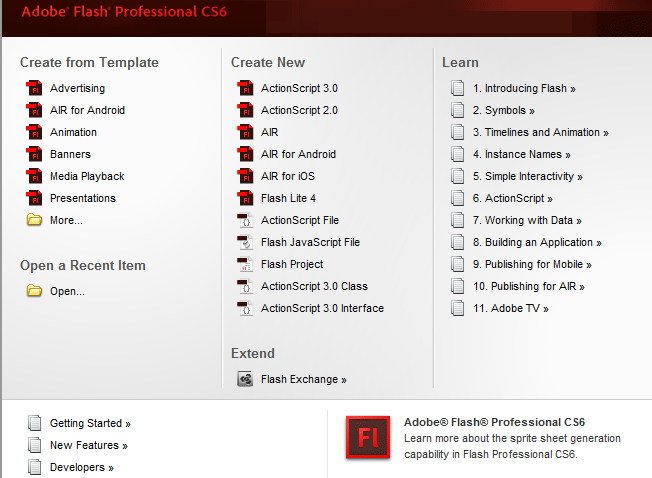Open the Developers link
Viewport: 652px width, 478px height.
(x=82, y=467)
